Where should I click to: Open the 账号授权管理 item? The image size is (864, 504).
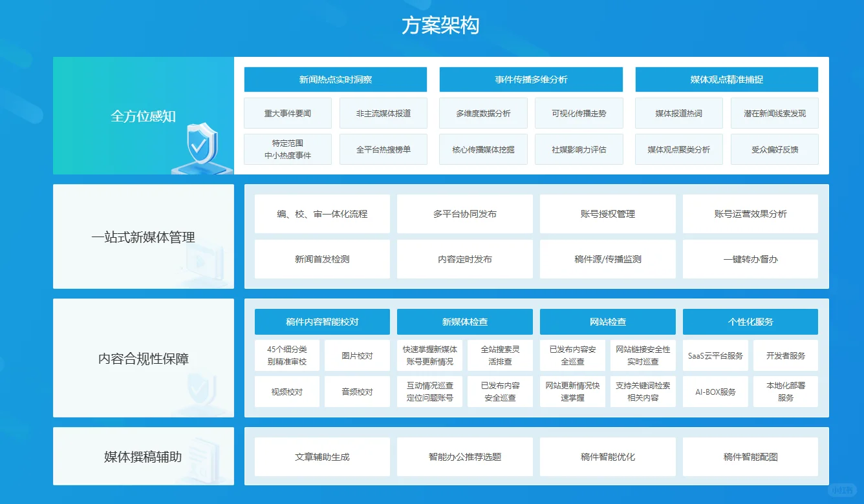(608, 214)
